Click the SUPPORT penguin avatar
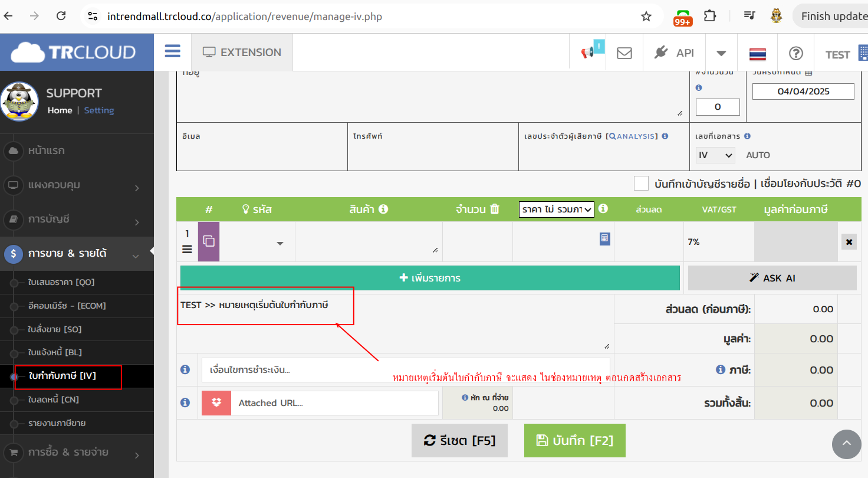Viewport: 868px width, 478px height. [x=19, y=101]
